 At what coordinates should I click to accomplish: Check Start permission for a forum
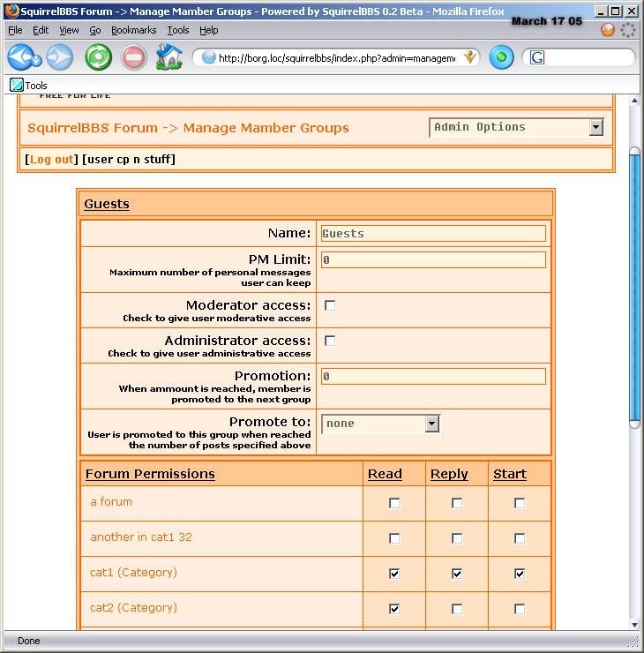pos(520,503)
